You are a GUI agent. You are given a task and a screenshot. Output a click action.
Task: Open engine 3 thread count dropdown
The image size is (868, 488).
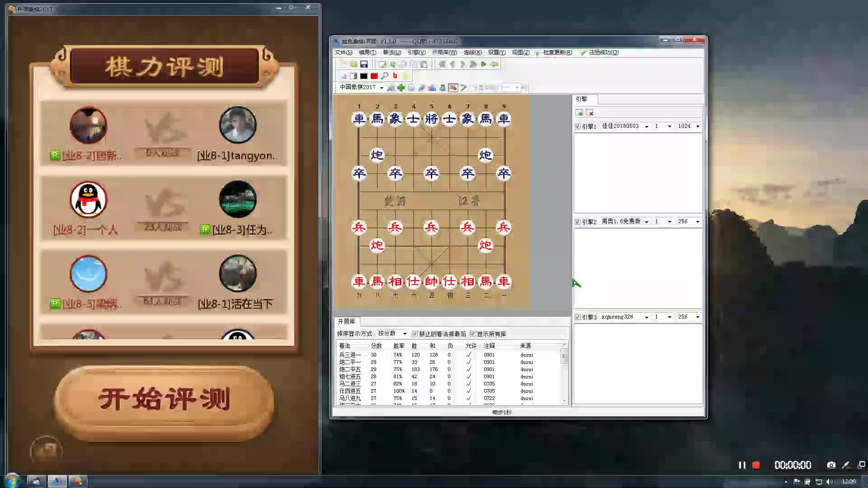670,317
